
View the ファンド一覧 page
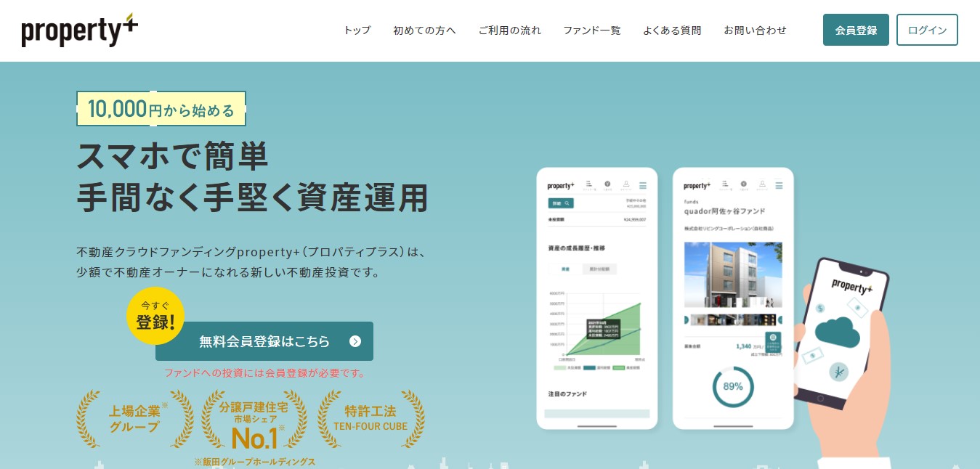(x=592, y=30)
